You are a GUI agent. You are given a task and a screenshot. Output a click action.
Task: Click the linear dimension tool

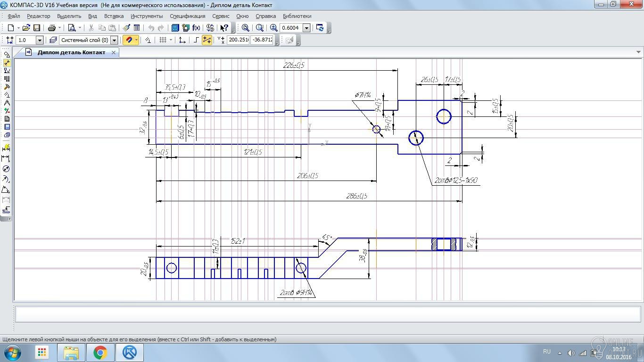pos(6,158)
